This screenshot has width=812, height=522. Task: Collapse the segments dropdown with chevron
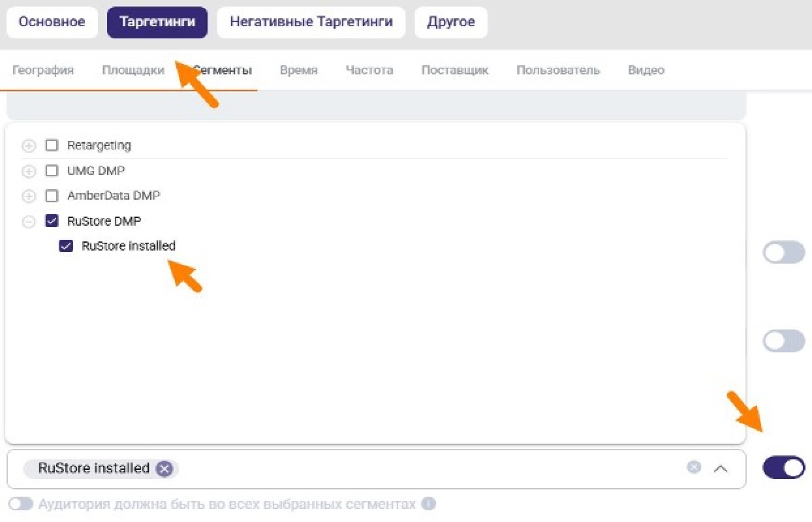[x=721, y=468]
